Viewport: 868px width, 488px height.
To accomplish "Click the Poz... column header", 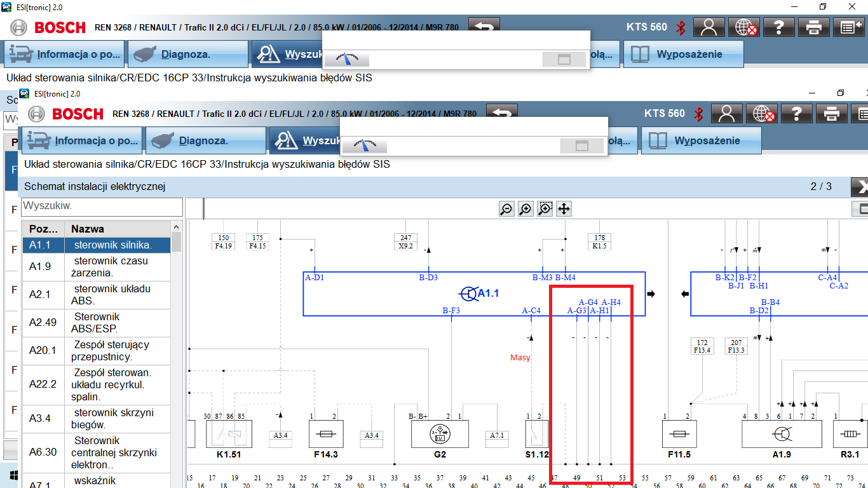I will (x=44, y=229).
